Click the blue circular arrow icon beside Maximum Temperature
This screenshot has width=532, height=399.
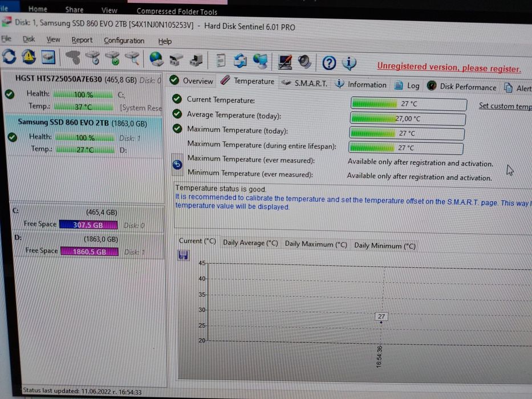tap(177, 165)
